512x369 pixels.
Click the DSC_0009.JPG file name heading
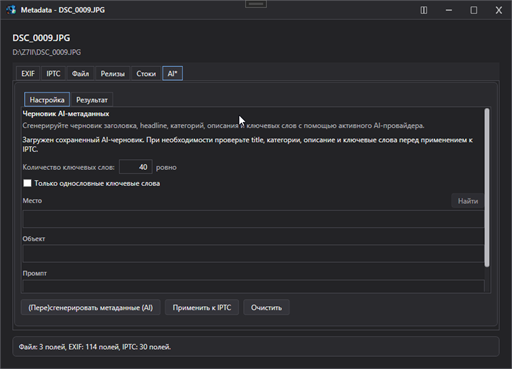pos(41,38)
